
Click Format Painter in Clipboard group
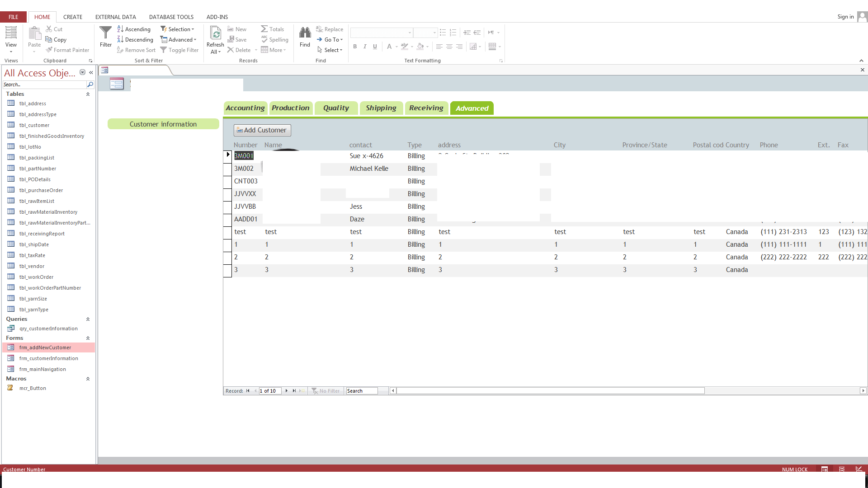click(67, 50)
